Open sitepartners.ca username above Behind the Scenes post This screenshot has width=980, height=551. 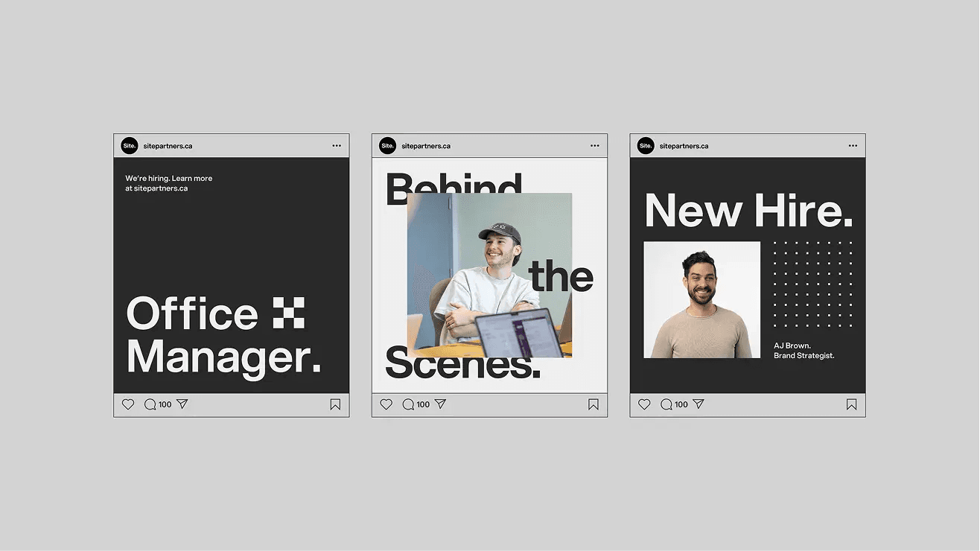(x=426, y=146)
